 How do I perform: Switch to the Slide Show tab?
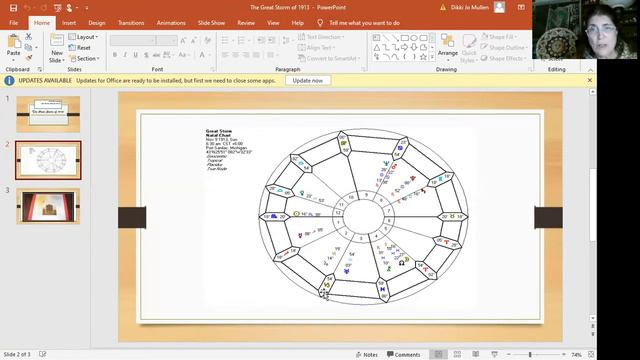click(211, 23)
